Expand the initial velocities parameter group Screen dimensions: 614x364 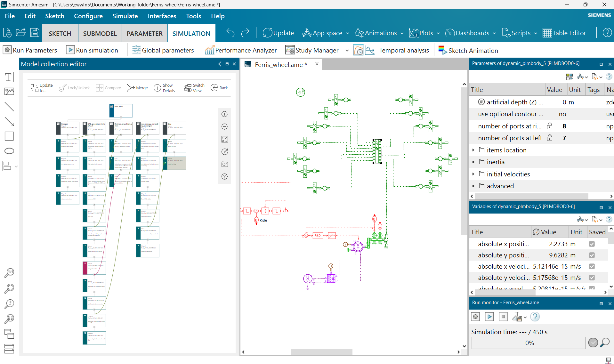(473, 174)
